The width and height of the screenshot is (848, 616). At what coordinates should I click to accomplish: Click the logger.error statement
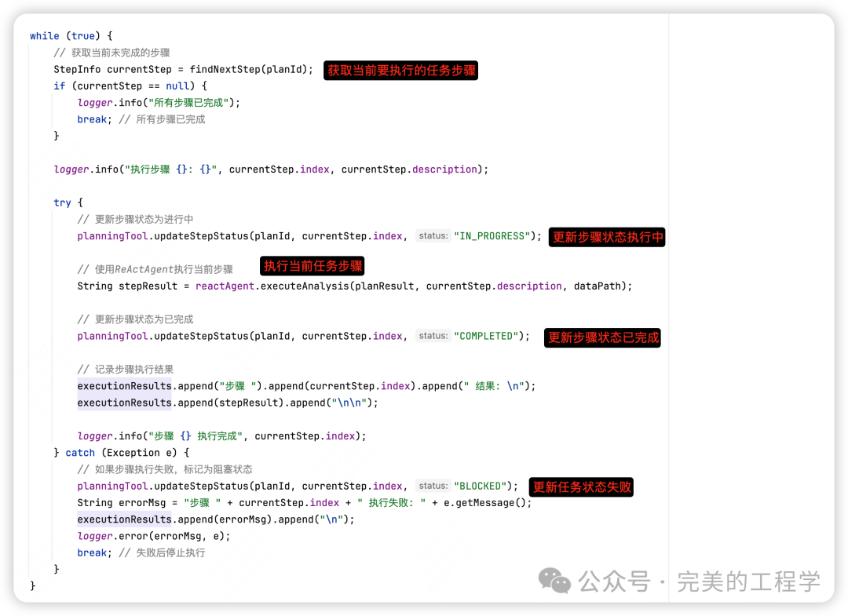[x=153, y=536]
